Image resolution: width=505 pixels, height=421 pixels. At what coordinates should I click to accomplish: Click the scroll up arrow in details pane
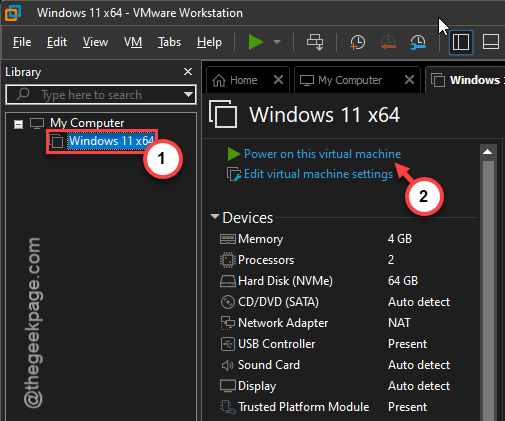point(488,152)
